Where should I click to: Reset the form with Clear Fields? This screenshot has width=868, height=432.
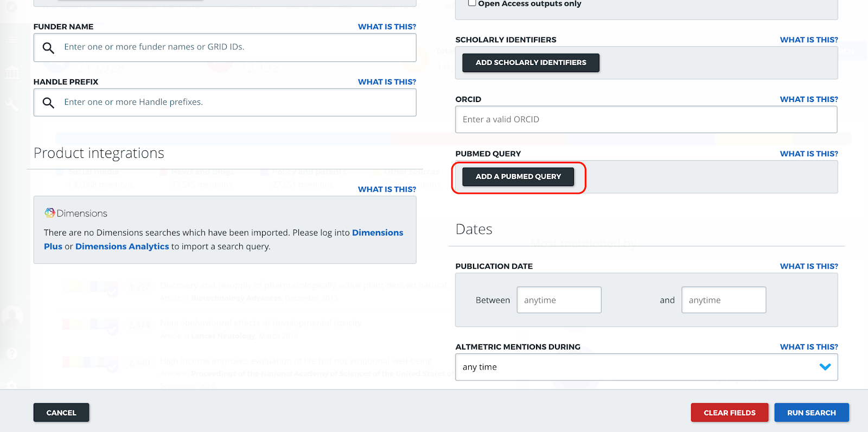tap(729, 412)
